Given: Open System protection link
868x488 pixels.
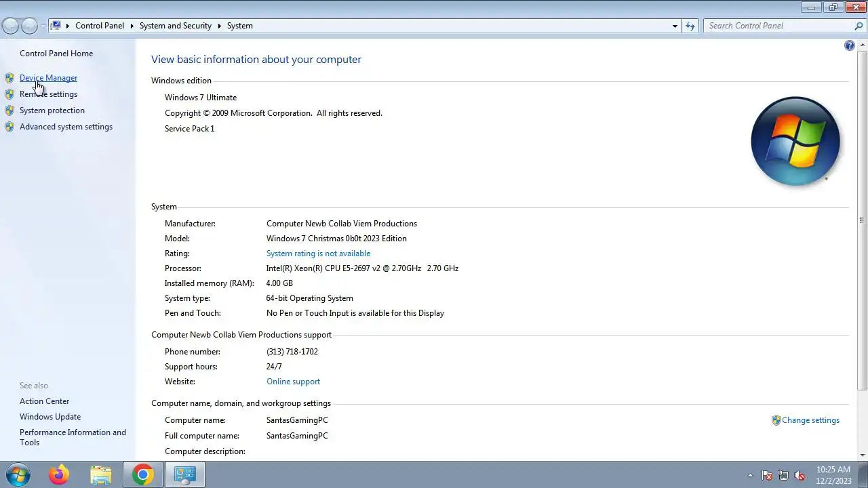Looking at the screenshot, I should point(52,110).
